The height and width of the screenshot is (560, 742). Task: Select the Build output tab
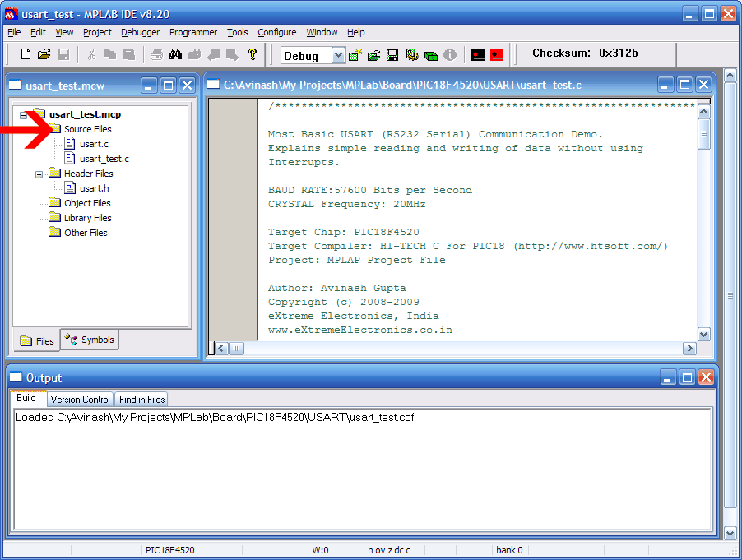coord(26,398)
